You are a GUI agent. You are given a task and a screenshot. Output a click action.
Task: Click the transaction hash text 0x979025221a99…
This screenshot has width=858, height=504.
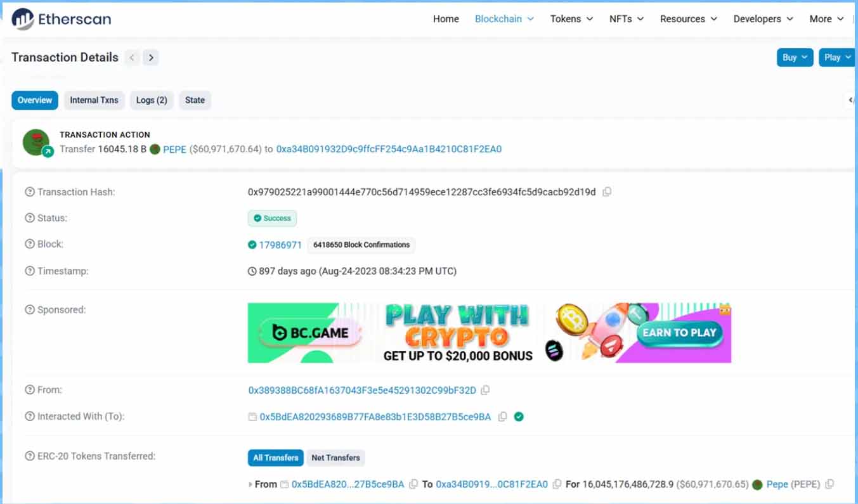(422, 192)
